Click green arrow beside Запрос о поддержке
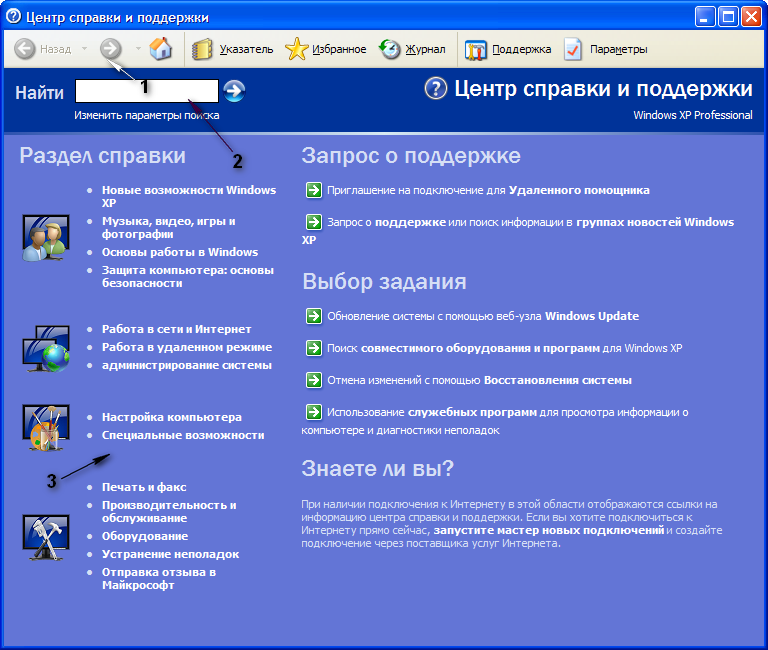The width and height of the screenshot is (768, 650). 314,222
